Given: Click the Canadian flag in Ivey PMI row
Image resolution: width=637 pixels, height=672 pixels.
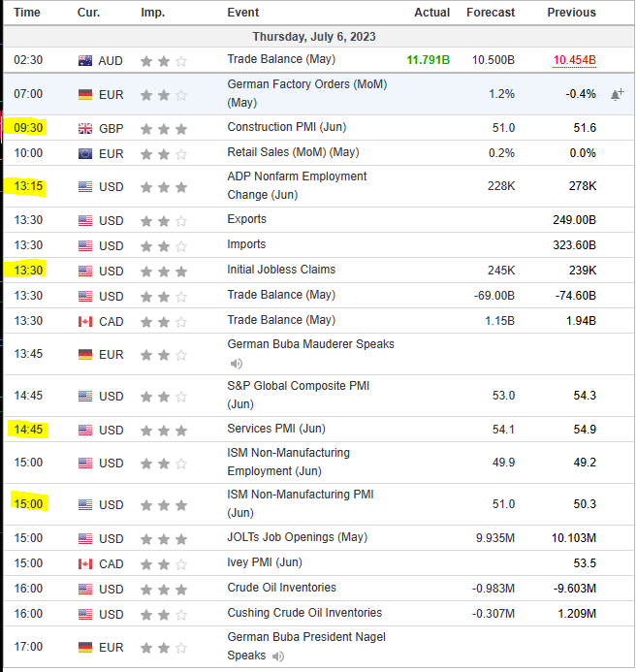Looking at the screenshot, I should pyautogui.click(x=86, y=563).
